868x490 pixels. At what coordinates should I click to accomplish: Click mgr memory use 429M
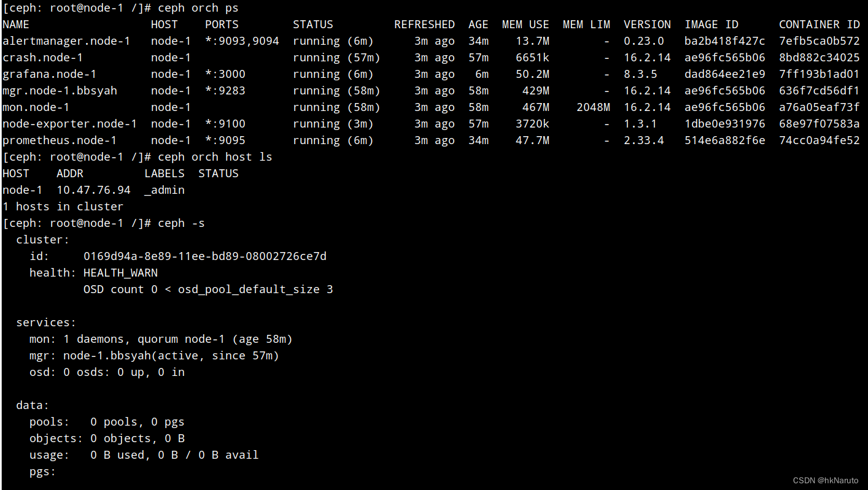536,91
